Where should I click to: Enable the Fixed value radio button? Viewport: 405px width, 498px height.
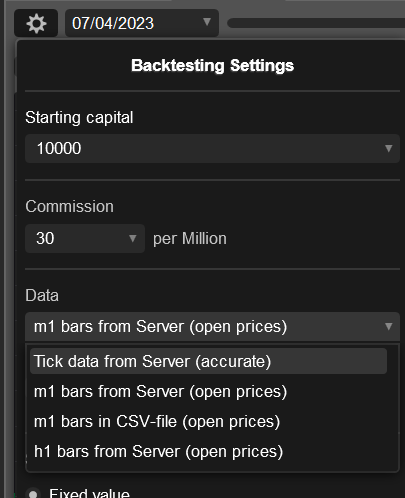(33, 494)
